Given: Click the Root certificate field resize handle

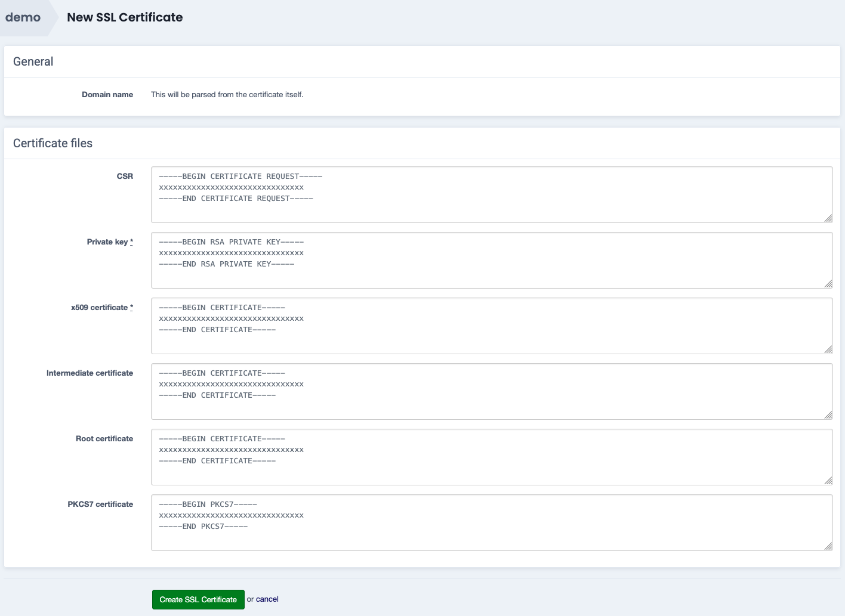Looking at the screenshot, I should click(828, 481).
